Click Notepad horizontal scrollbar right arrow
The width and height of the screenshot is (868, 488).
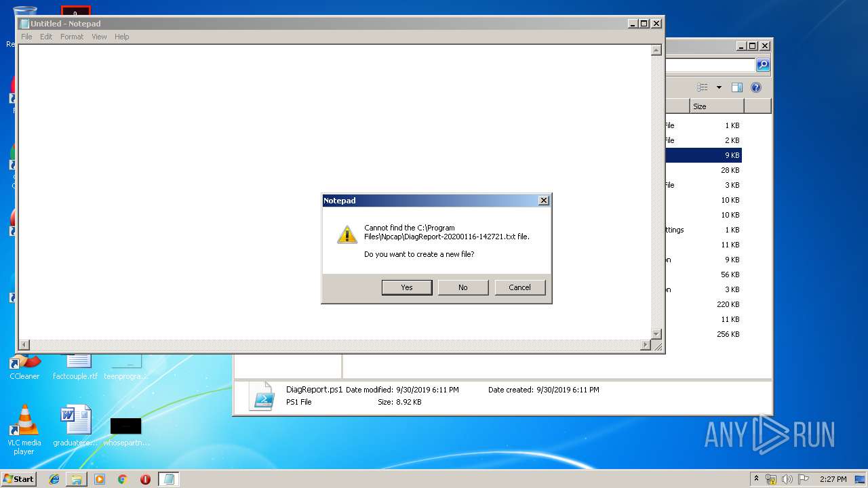645,345
